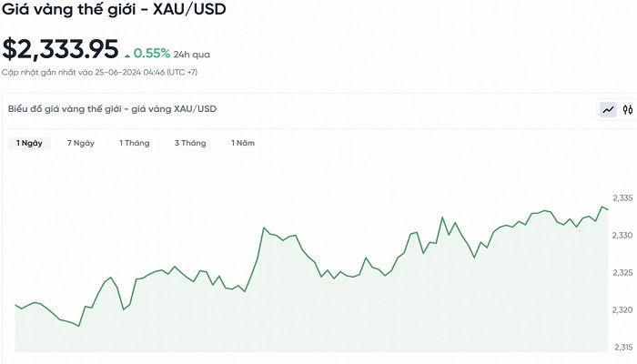The width and height of the screenshot is (637, 364).
Task: Switch to candlestick chart view
Action: point(627,110)
